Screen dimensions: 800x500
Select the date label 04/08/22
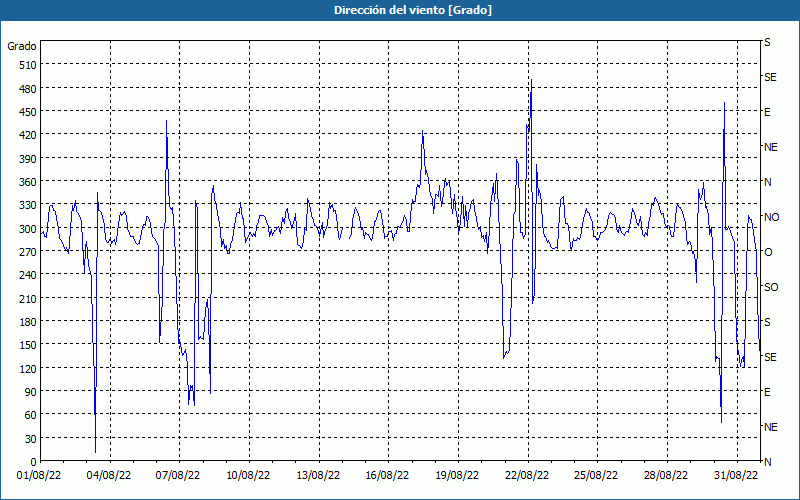109,476
